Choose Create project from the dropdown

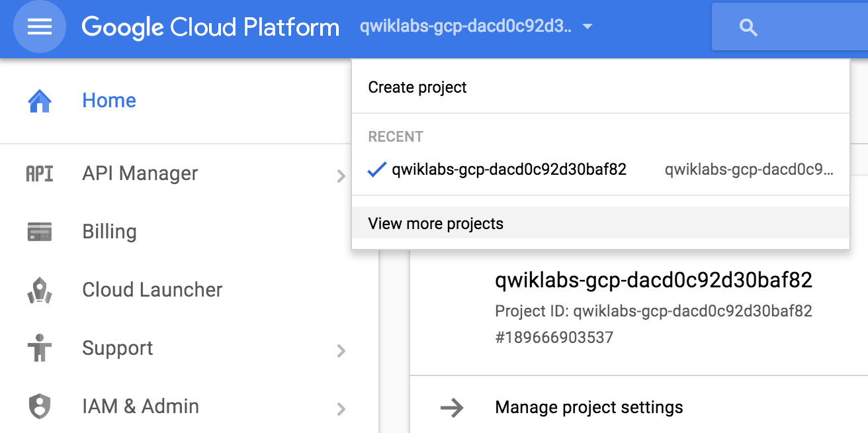point(417,87)
